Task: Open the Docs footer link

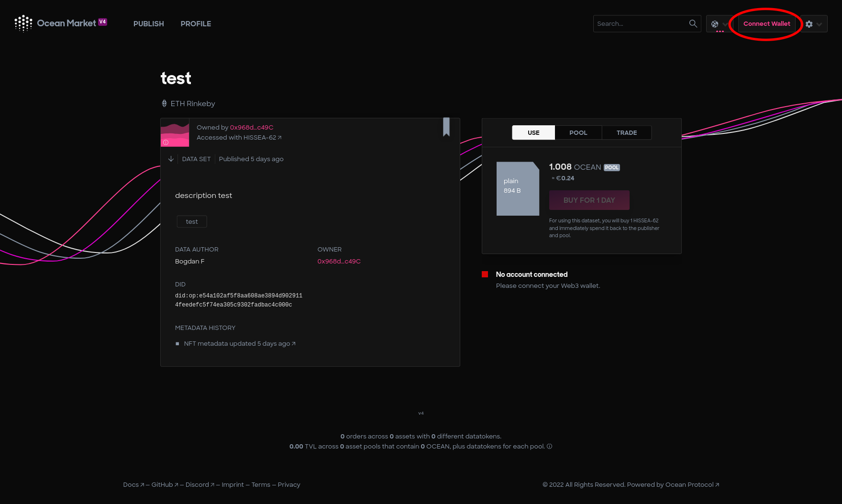Action: pos(133,484)
